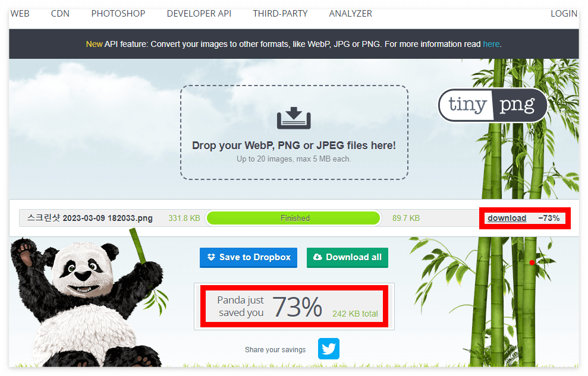Click the download link for the compressed png

pos(507,218)
